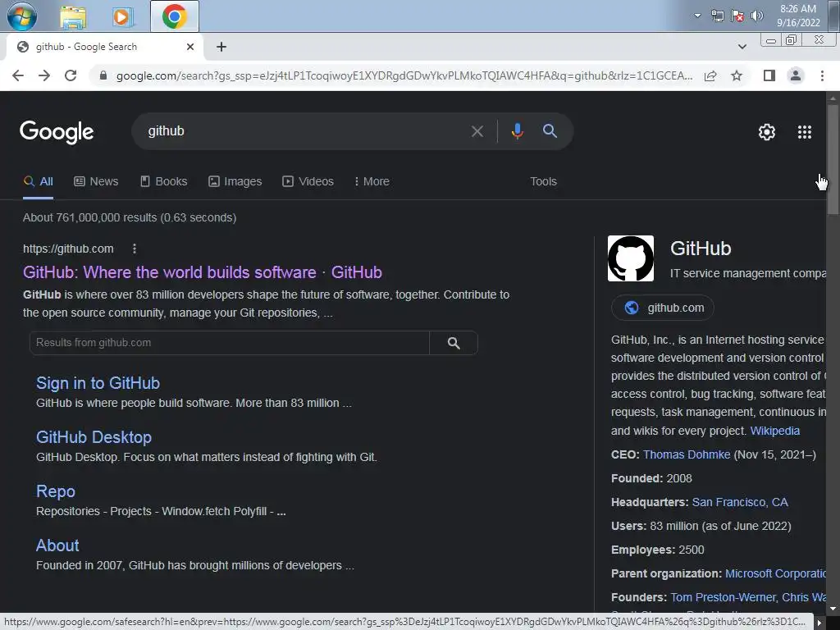Go back to the previous page

18,75
